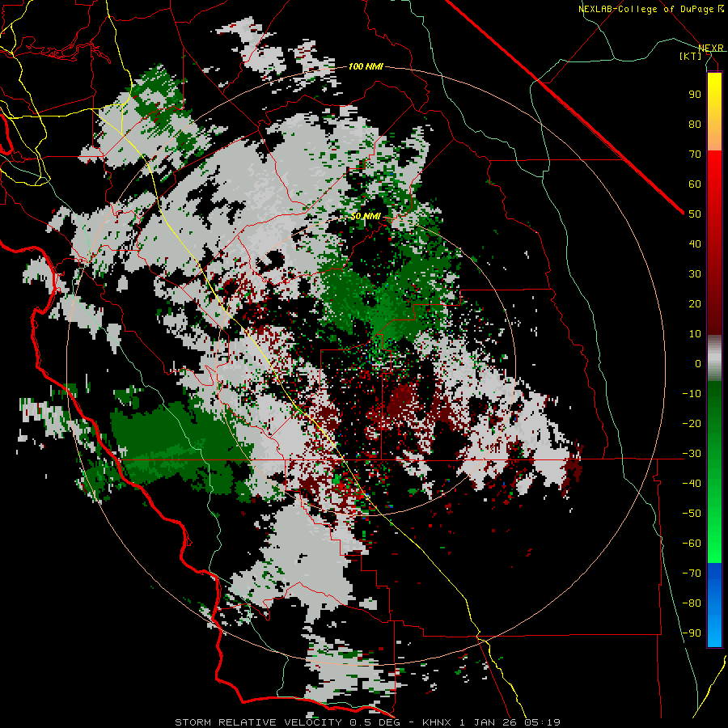Viewport: 728px width, 728px height.
Task: Click the 50 value on velocity scale
Action: [x=695, y=214]
